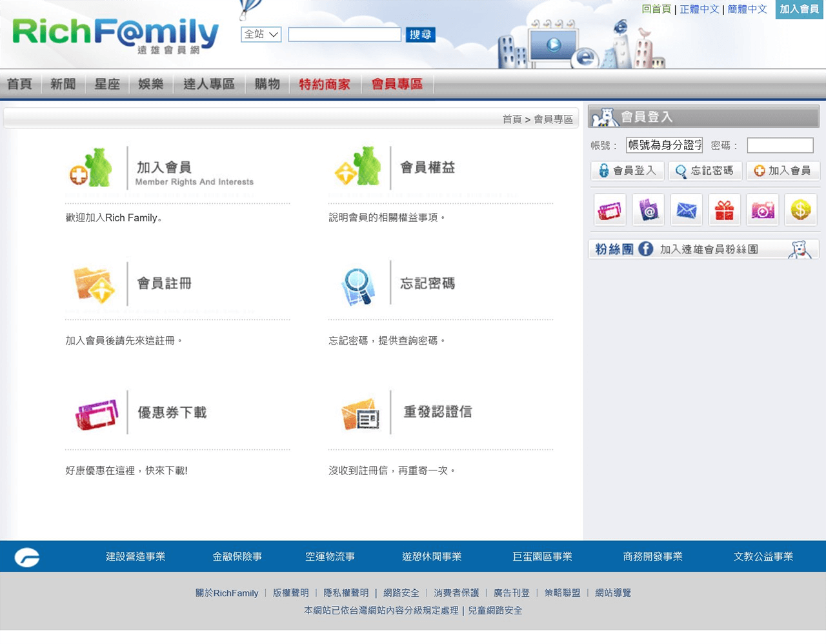The width and height of the screenshot is (826, 644).
Task: Open the 購物 navigation tab
Action: coord(267,84)
